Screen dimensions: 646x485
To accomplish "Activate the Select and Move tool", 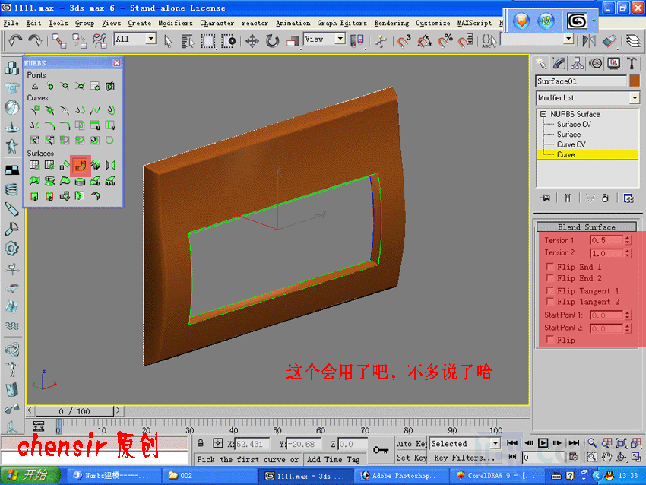I will pyautogui.click(x=252, y=41).
